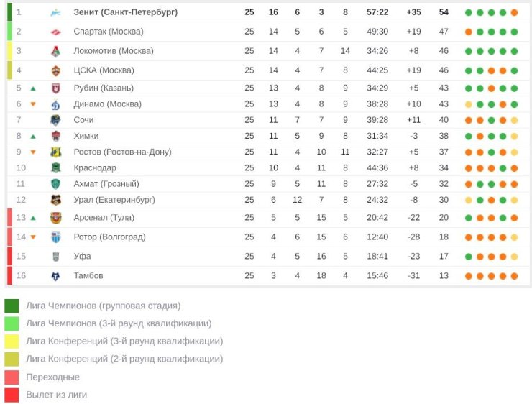Click the Rubin Kazan club crest

56,88
